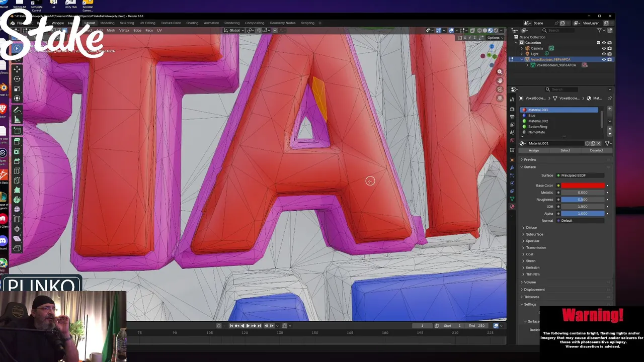The image size is (644, 362).
Task: Play the animation in timeline
Action: coord(248,326)
